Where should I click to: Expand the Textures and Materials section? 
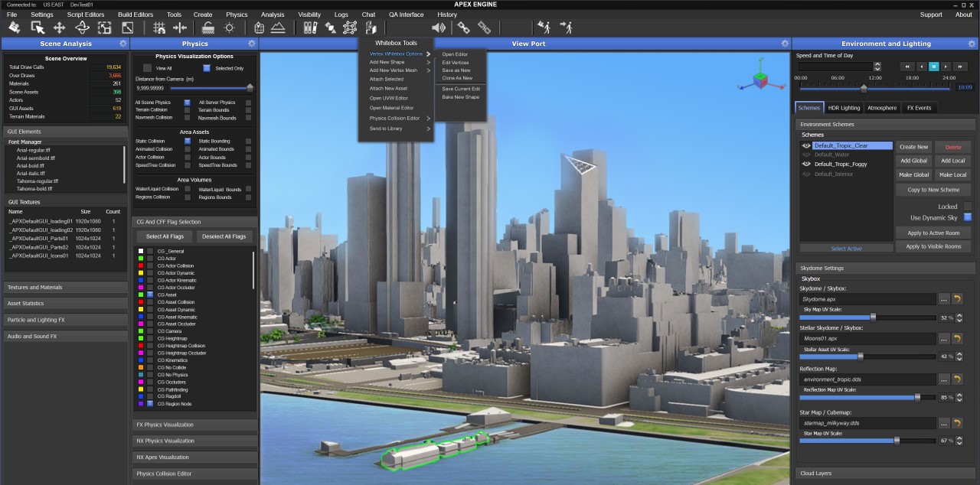tap(66, 288)
